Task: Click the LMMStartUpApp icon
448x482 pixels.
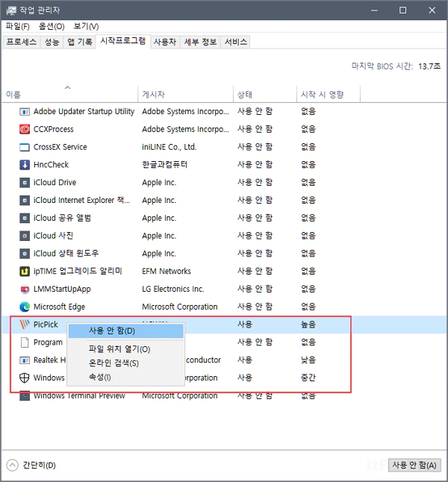Action: (x=25, y=289)
